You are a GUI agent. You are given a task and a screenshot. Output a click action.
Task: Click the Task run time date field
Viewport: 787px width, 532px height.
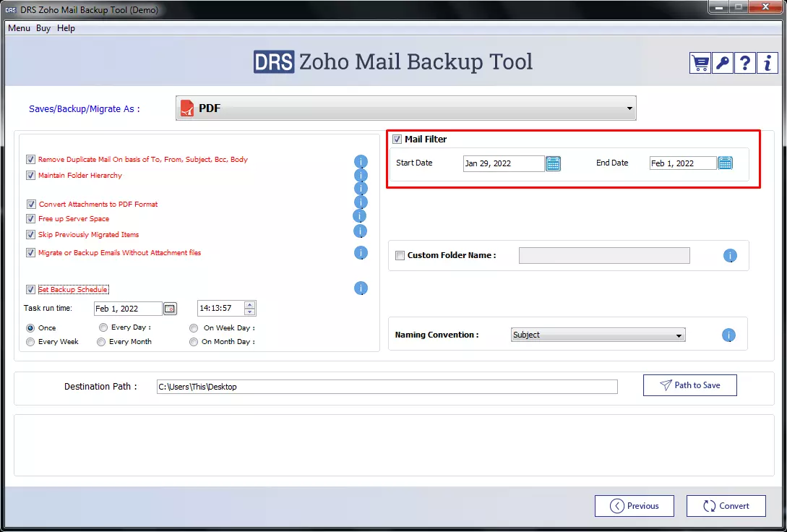[129, 309]
